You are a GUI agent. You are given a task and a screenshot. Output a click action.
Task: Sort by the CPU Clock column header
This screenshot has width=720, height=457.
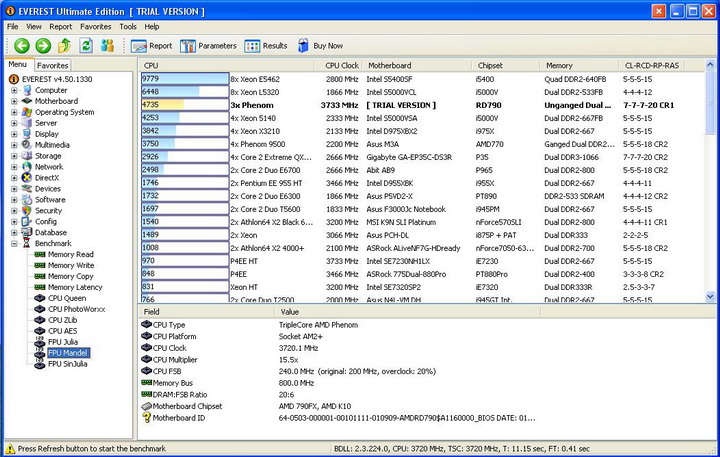pyautogui.click(x=337, y=66)
